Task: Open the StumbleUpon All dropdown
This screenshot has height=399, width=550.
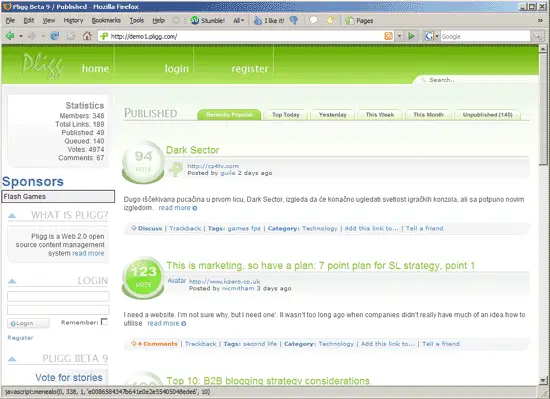Action: (x=239, y=21)
